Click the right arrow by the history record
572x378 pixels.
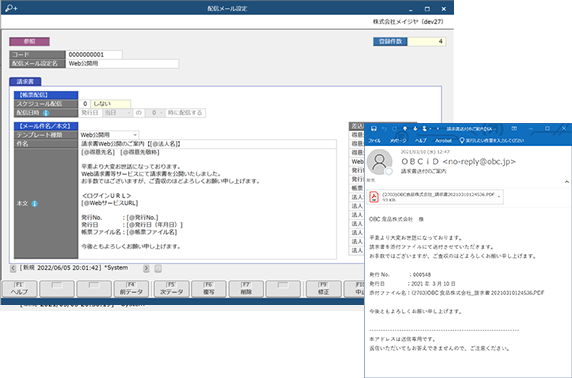click(146, 269)
